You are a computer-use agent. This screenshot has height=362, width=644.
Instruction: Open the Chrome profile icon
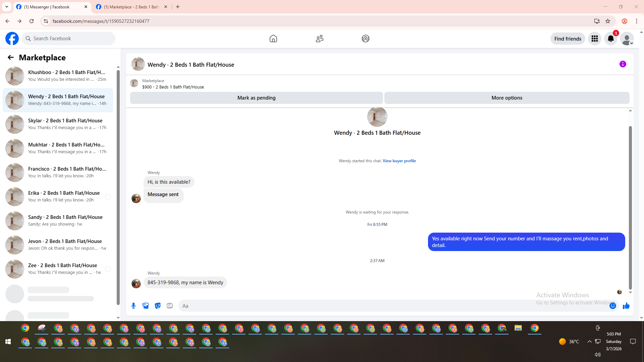625,21
